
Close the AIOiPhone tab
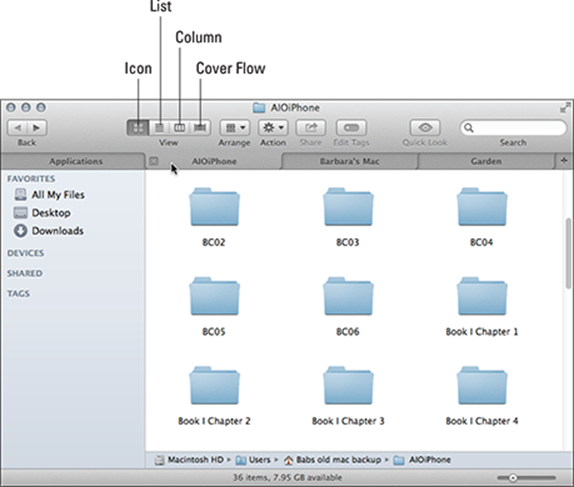coord(154,161)
